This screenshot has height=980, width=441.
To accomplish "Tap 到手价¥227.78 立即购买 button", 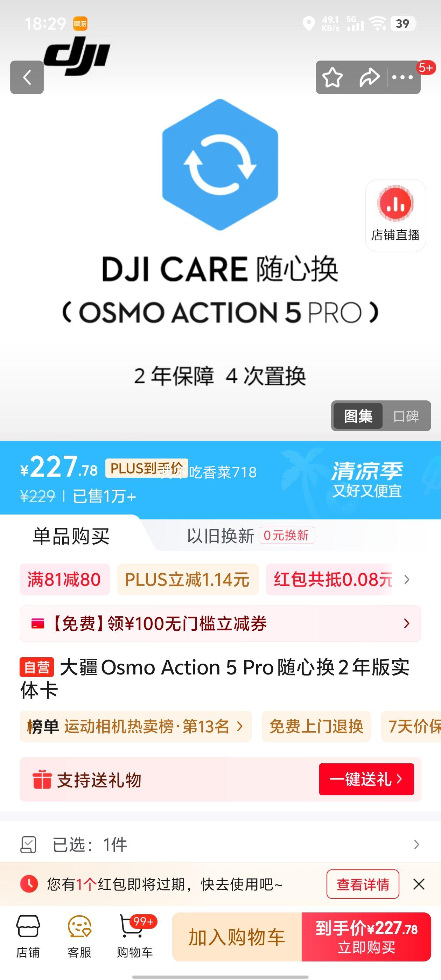I will (366, 937).
